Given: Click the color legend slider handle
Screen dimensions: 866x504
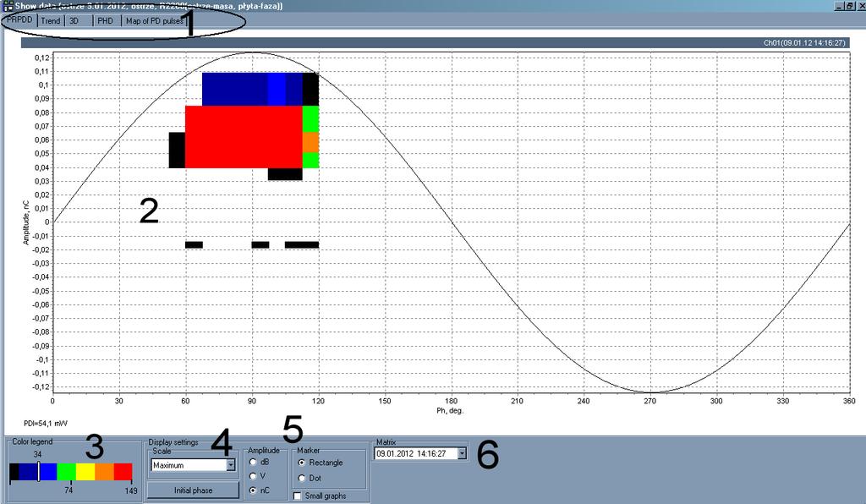Looking at the screenshot, I should 38,471.
